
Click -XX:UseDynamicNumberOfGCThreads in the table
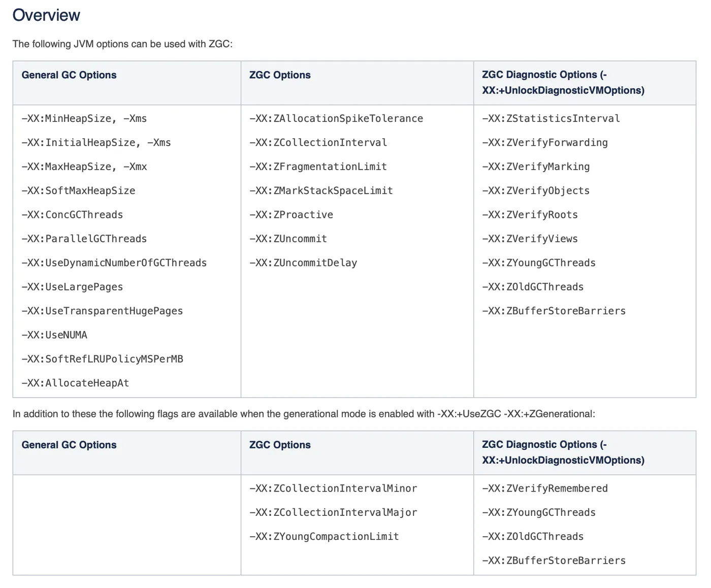114,263
